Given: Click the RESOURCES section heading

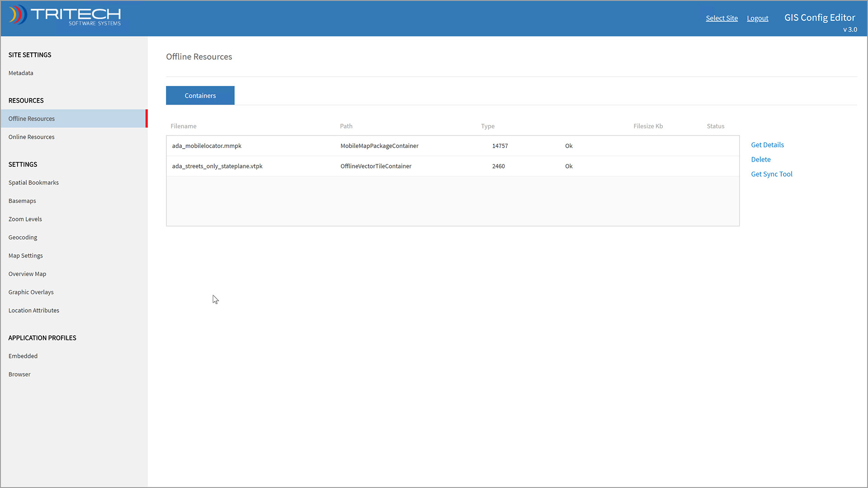Looking at the screenshot, I should [x=26, y=100].
